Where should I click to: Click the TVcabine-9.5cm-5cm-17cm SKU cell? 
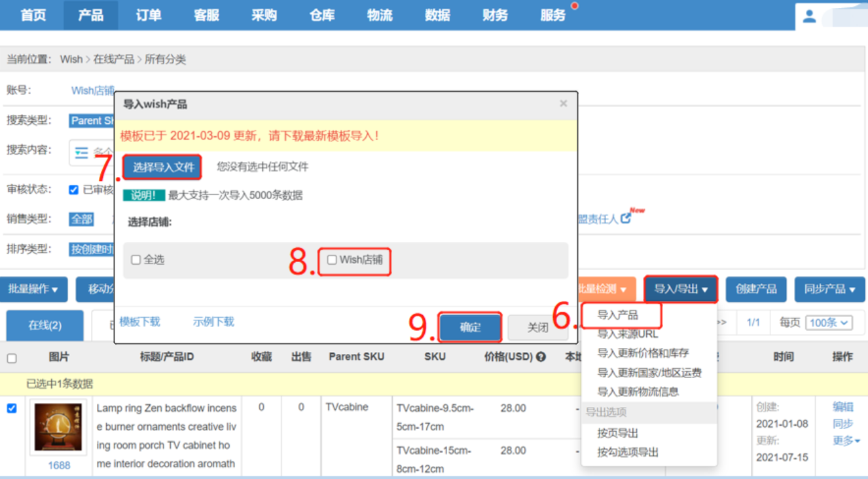(435, 417)
